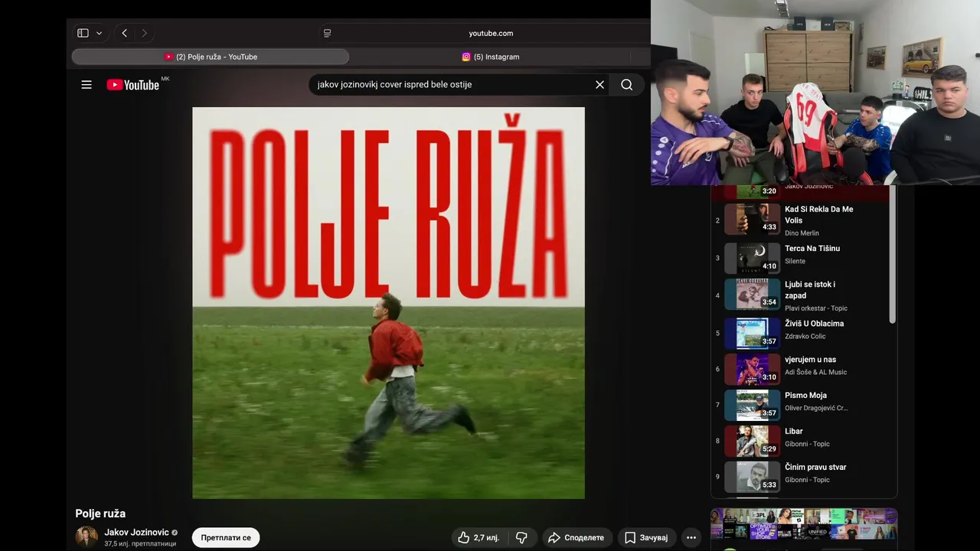Click the Зачувај save button
The height and width of the screenshot is (551, 980).
coord(646,538)
